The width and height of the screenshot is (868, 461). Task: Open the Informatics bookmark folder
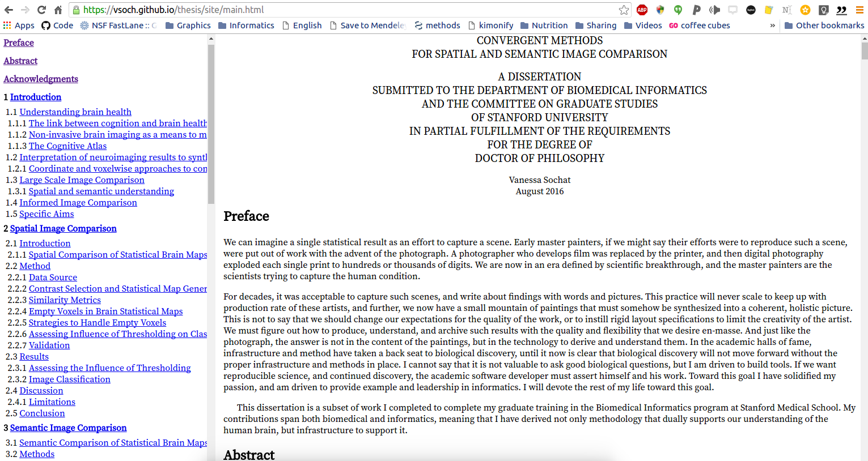click(x=246, y=25)
